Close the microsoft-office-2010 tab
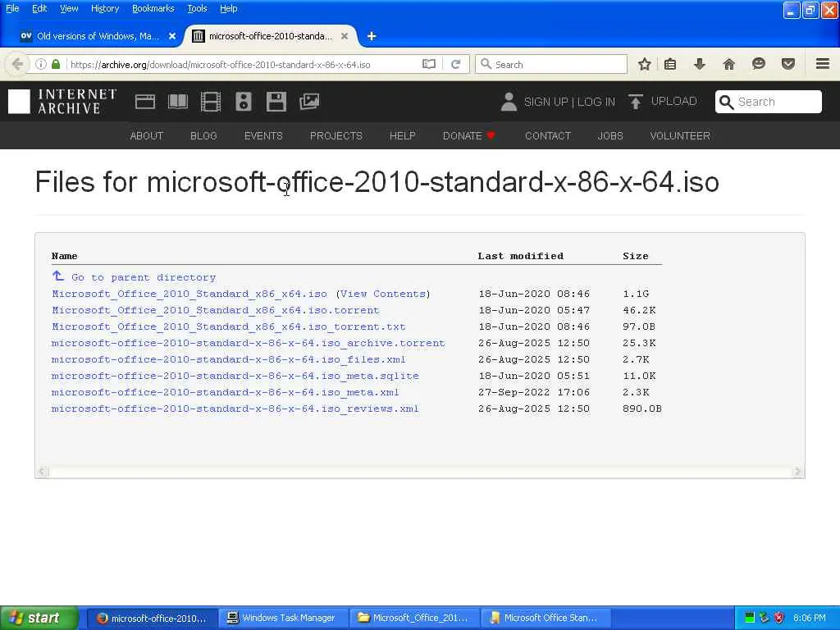The width and height of the screenshot is (840, 630). (x=345, y=36)
